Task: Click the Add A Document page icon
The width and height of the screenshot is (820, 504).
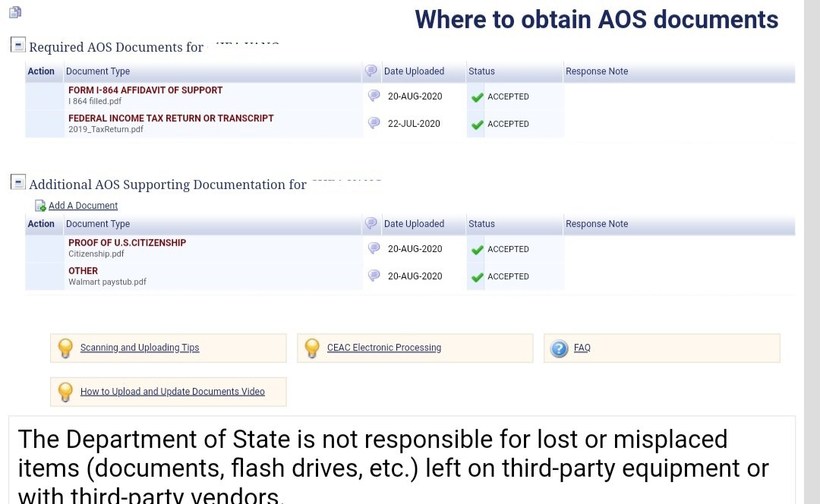Action: (x=40, y=206)
